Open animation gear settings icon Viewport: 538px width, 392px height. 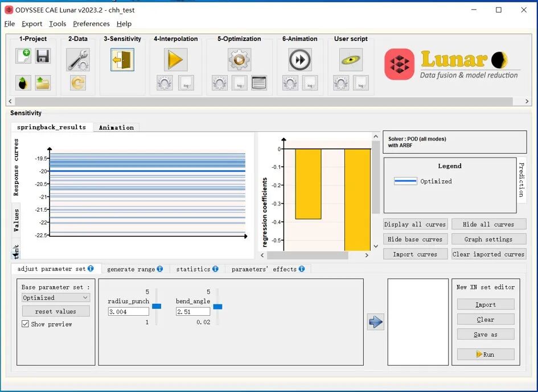290,82
